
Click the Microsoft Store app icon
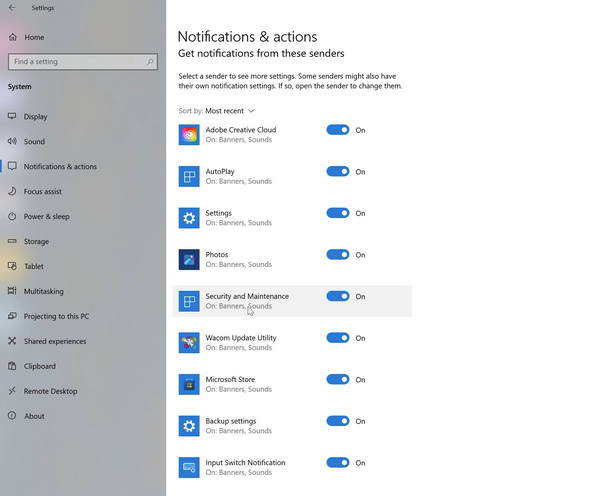pos(189,385)
